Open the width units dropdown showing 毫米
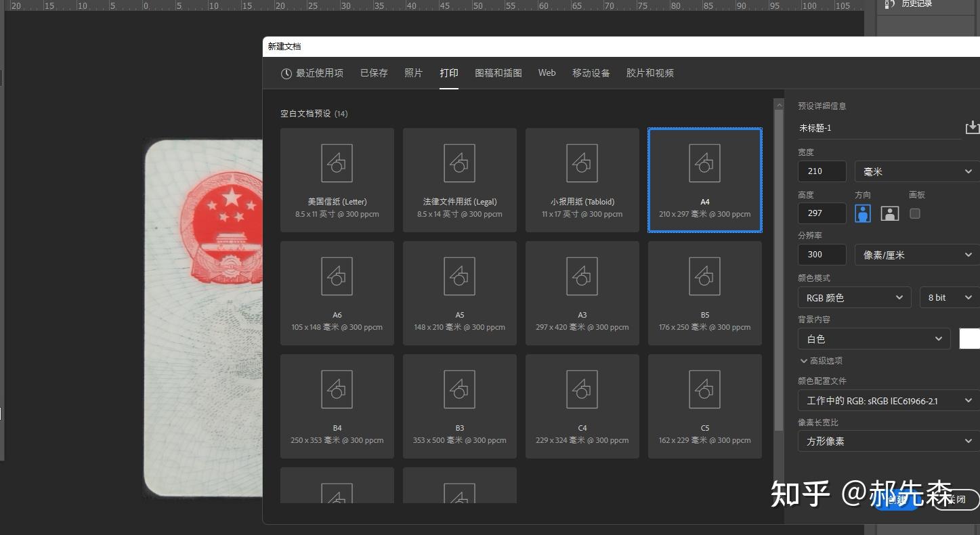980x535 pixels. tap(916, 171)
